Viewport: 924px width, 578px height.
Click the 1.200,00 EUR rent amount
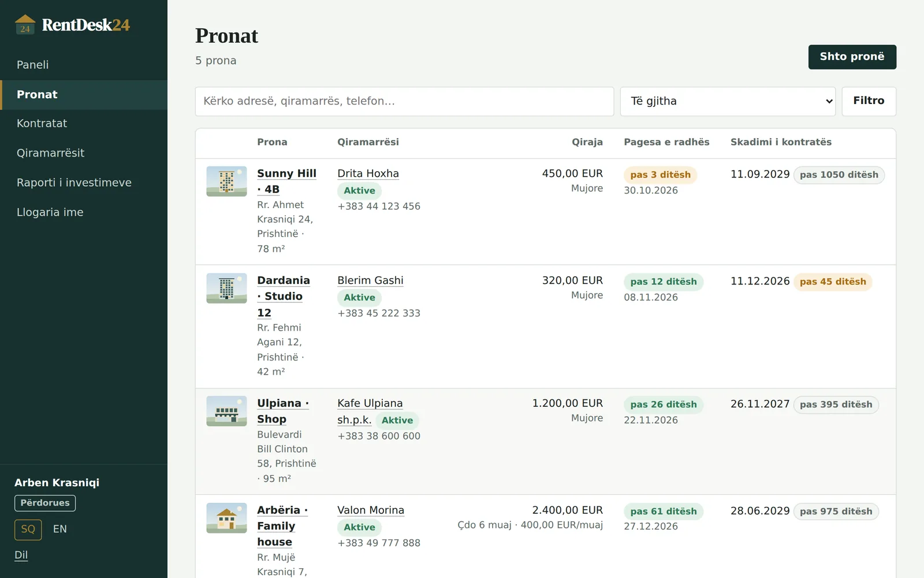567,403
